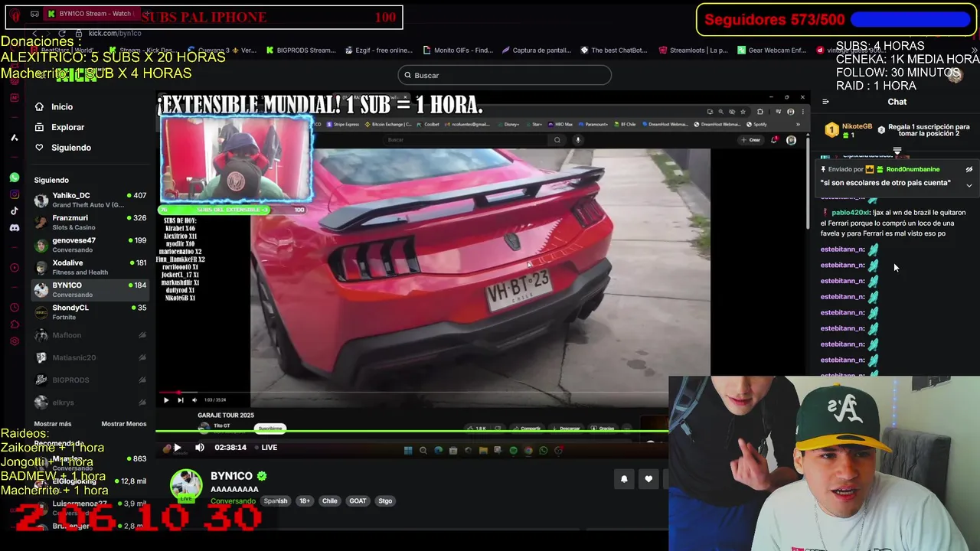
Task: Open Captura de pantalla bookmark
Action: 536,51
